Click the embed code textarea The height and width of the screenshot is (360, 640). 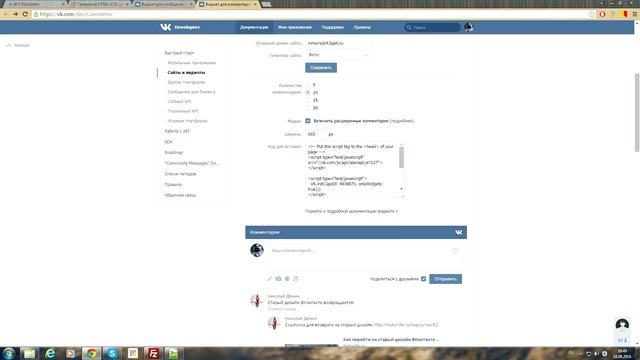pos(355,171)
